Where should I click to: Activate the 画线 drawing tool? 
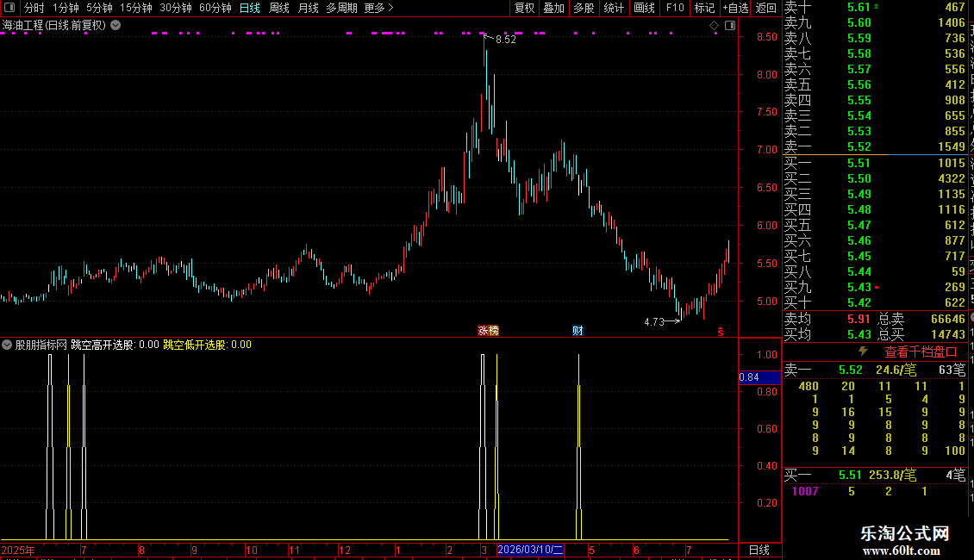click(x=644, y=8)
